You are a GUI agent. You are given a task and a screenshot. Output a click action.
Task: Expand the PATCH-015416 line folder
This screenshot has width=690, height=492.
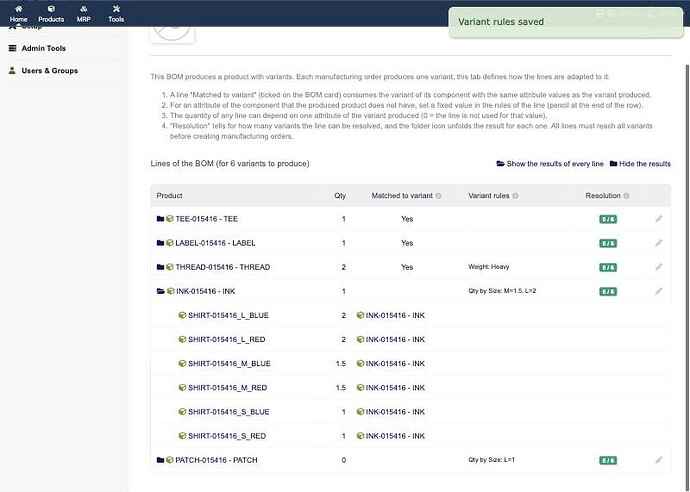pyautogui.click(x=161, y=460)
